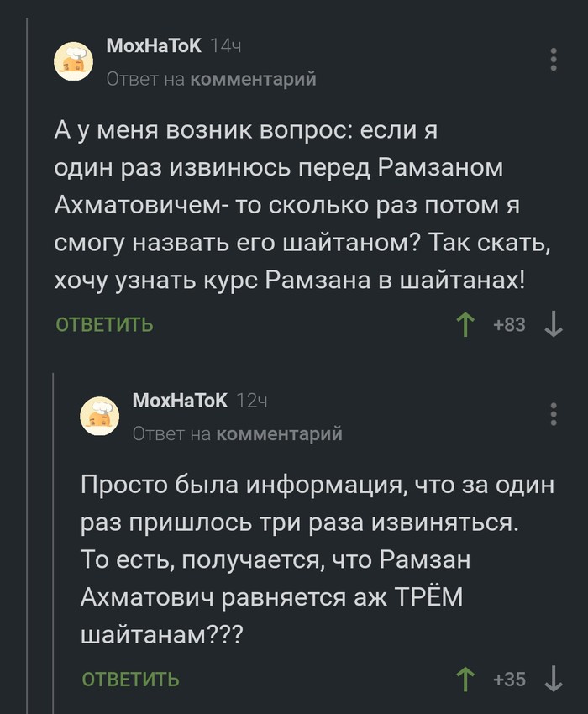Downvote the reply rated +35
The height and width of the screenshot is (714, 588).
554,679
